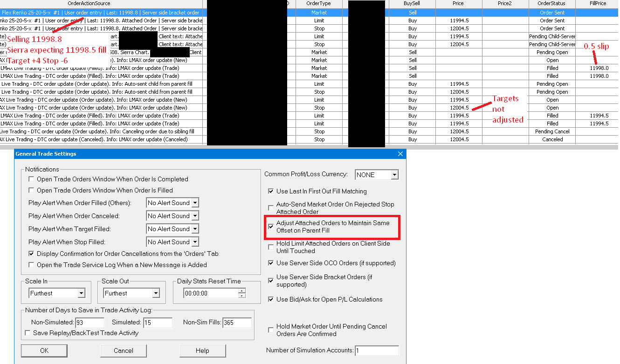Select the highlighted Market Sell Order Sent row
The width and height of the screenshot is (620, 364).
coord(310,13)
